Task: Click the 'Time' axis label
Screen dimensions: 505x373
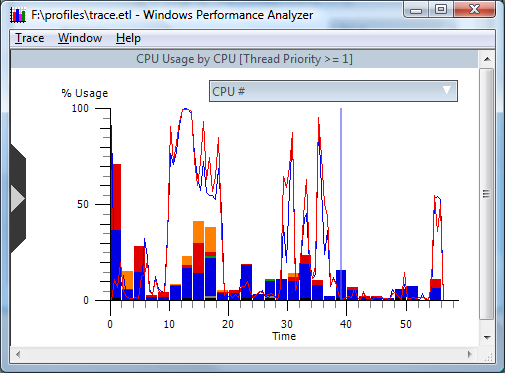Action: pos(284,336)
